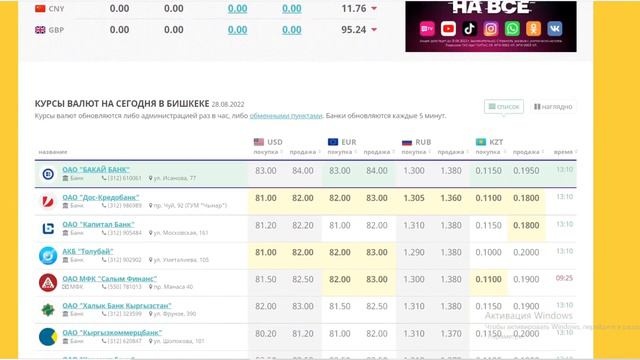Click Dos-Kredobank's RUB buy rate 1.305
Viewport: 640px width, 360px height.
coord(414,198)
